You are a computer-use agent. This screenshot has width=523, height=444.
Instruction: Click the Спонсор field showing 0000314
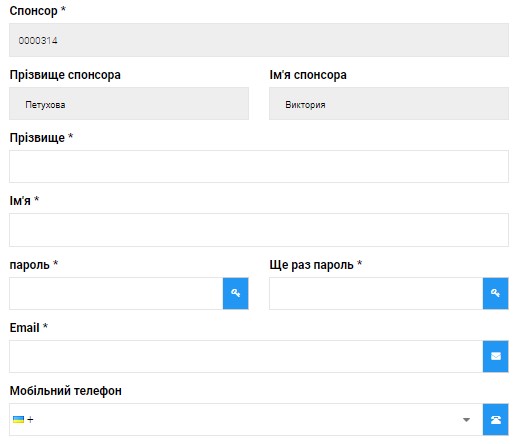click(x=259, y=40)
